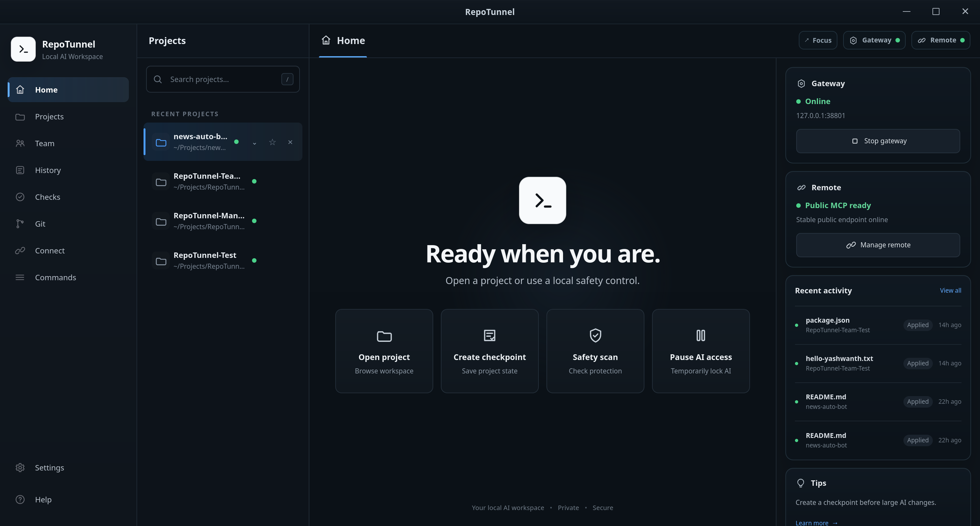Screen dimensions: 980x526
Task: Click the news-auto-bot folder icon
Action: (161, 143)
